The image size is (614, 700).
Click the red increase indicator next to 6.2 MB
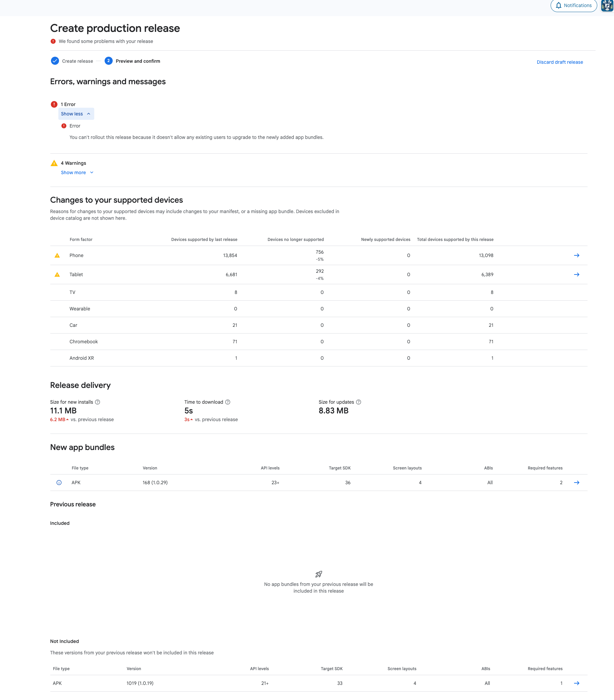tap(67, 419)
